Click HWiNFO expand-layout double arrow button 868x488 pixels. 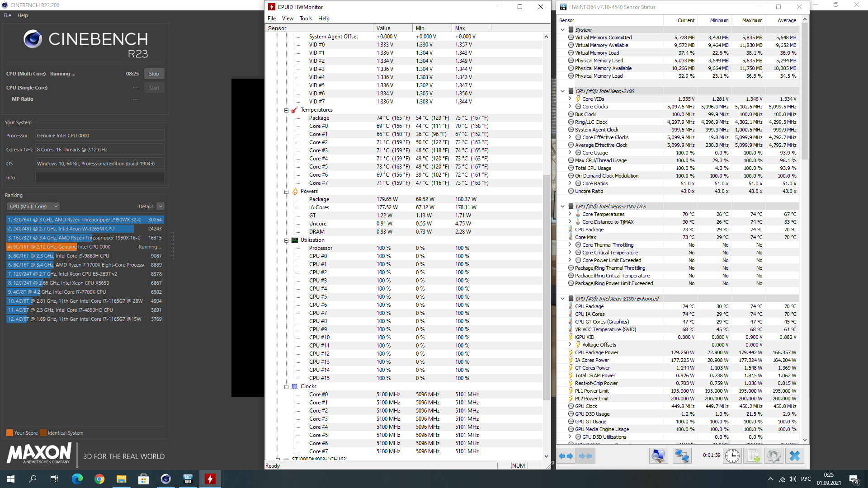[x=566, y=456]
